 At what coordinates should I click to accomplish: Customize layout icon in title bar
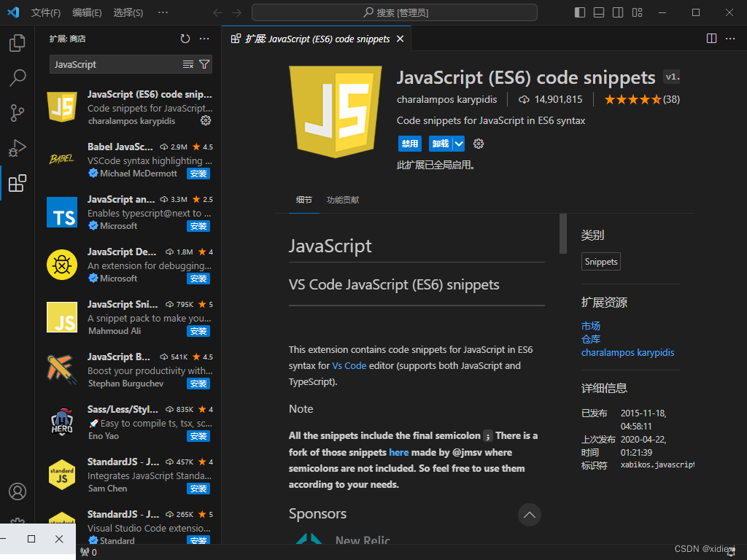(x=637, y=12)
